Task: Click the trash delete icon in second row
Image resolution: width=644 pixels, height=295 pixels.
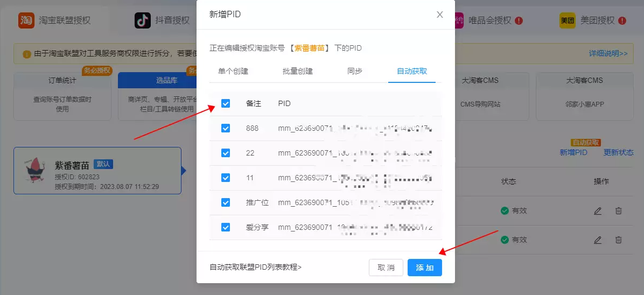Action: point(619,240)
